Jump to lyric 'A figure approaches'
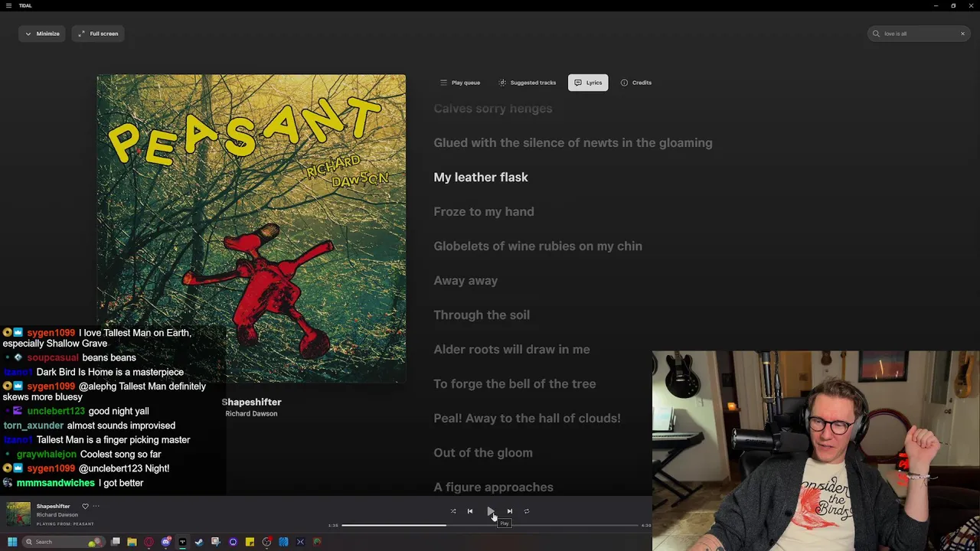This screenshot has height=551, width=980. point(493,487)
